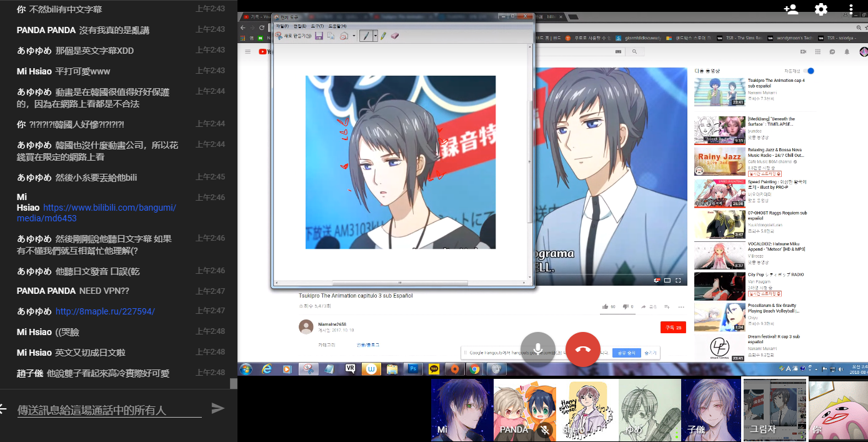Image resolution: width=868 pixels, height=442 pixels.
Task: Open Photoshop from shared taskbar
Action: click(413, 369)
